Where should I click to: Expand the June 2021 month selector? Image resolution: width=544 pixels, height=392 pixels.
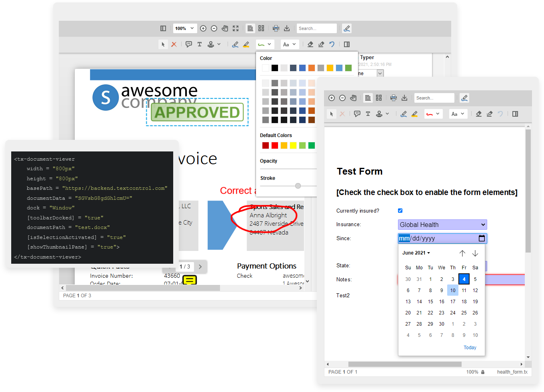point(416,253)
